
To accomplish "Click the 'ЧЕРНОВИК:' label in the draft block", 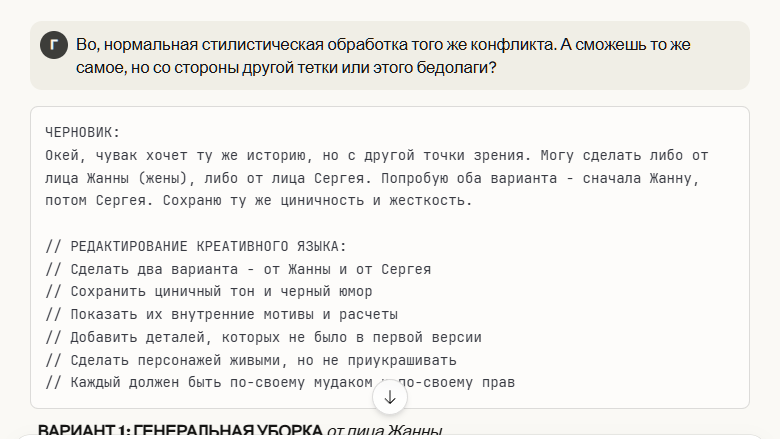I will point(83,132).
